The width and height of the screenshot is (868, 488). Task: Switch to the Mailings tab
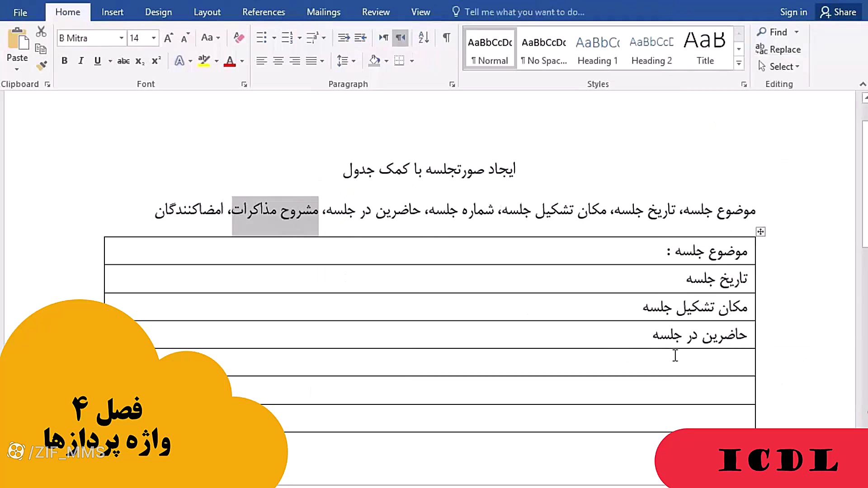[x=323, y=12]
